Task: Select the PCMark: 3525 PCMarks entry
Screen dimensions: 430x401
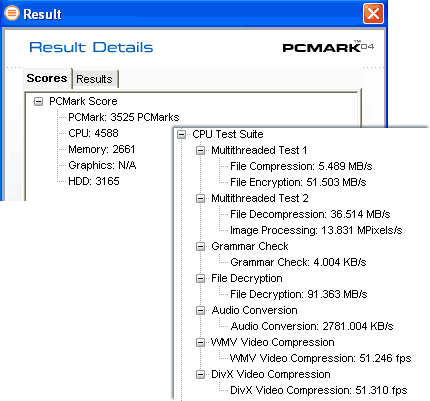Action: pyautogui.click(x=124, y=117)
